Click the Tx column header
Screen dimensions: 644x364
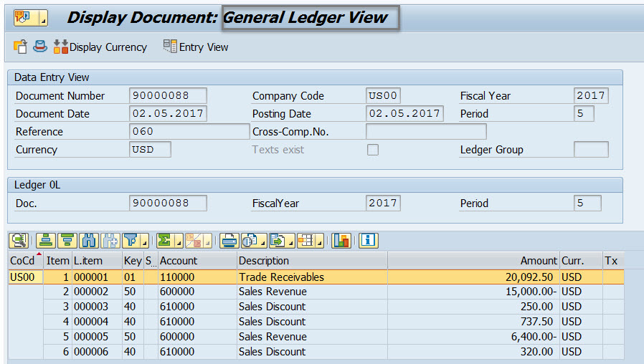(613, 261)
